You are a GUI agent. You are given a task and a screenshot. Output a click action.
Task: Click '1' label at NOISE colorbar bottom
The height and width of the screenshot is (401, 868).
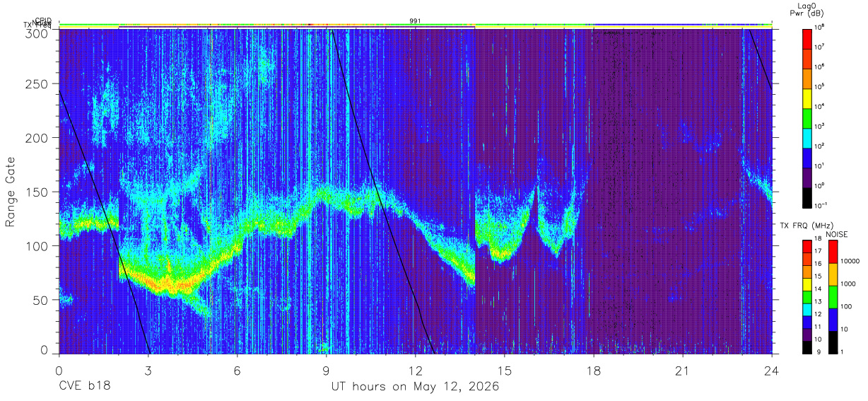[841, 351]
